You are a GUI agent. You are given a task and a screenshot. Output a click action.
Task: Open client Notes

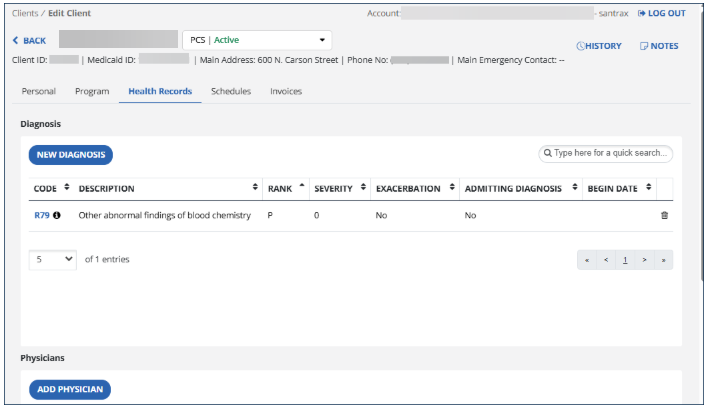click(x=659, y=46)
